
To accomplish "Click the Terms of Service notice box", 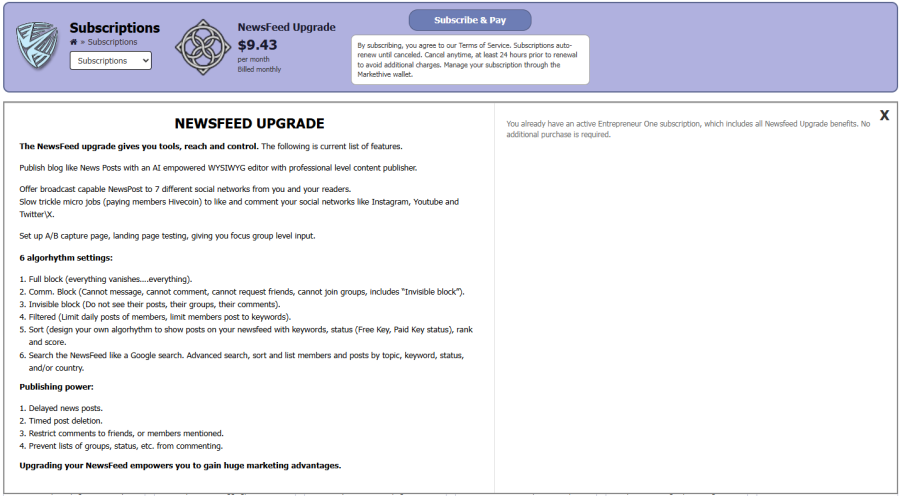I will click(470, 60).
